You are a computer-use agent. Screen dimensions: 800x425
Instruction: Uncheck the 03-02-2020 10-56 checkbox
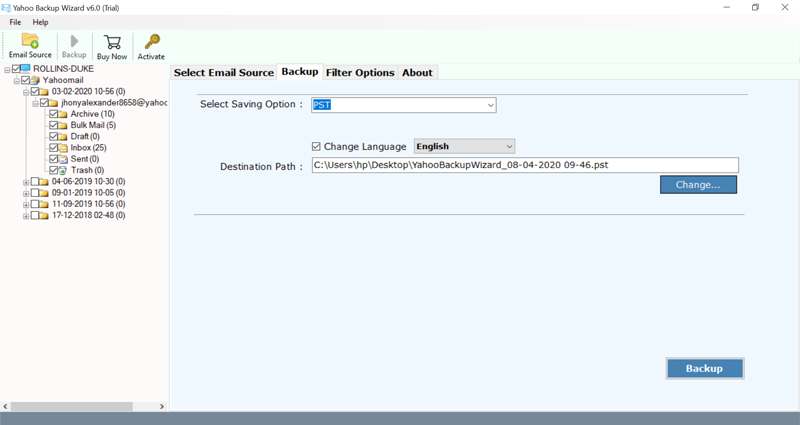coord(35,91)
